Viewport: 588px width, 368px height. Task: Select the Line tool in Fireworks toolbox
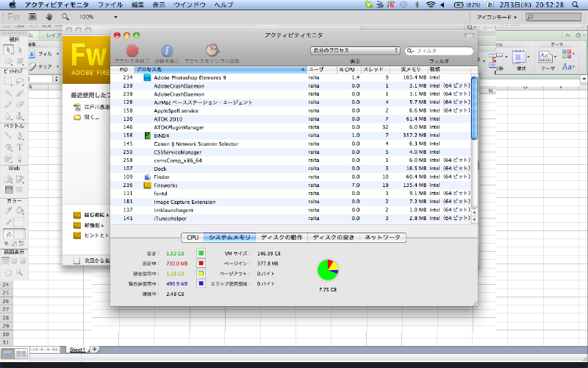click(8, 136)
